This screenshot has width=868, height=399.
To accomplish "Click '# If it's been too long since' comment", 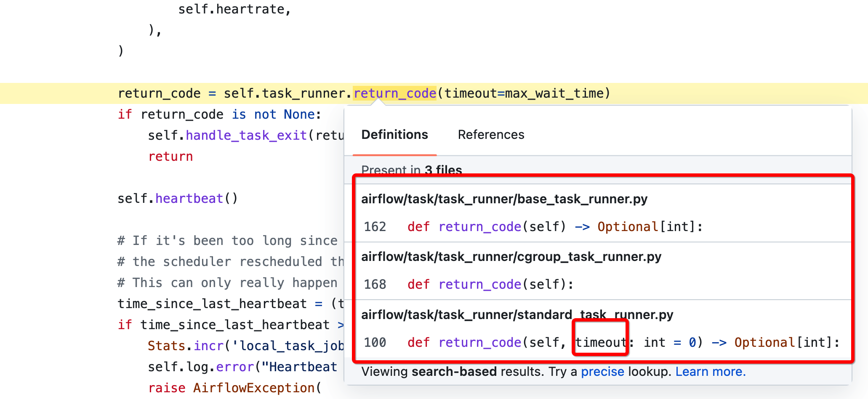I will point(227,240).
